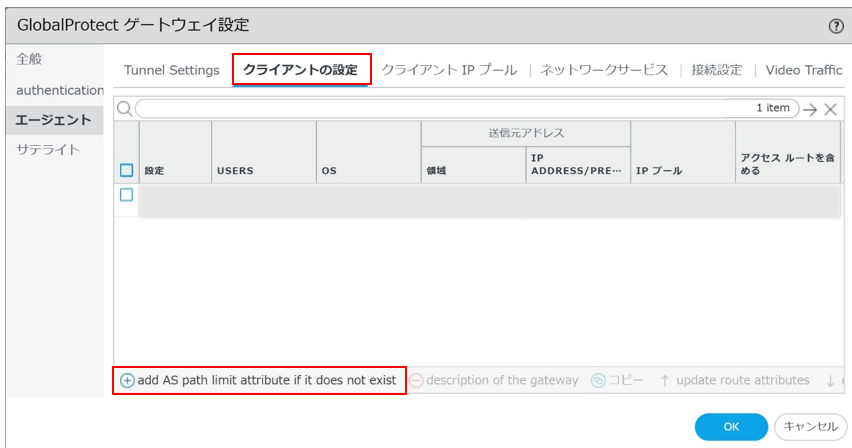Click the USERS column header
The width and height of the screenshot is (852, 448).
[x=264, y=152]
